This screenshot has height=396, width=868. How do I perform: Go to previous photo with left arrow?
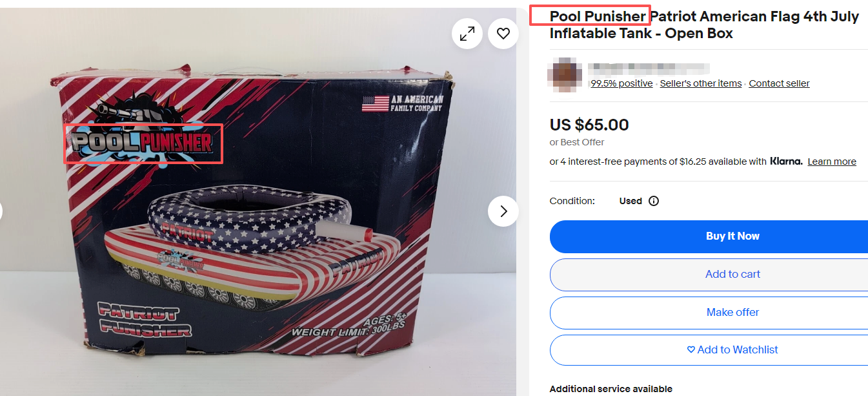tap(1, 211)
